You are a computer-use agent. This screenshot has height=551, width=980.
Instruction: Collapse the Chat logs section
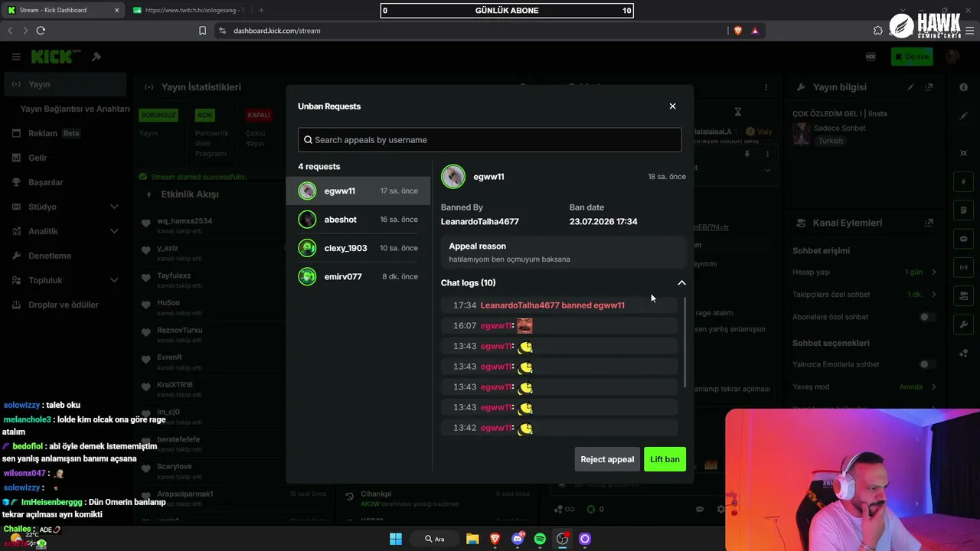(x=681, y=283)
